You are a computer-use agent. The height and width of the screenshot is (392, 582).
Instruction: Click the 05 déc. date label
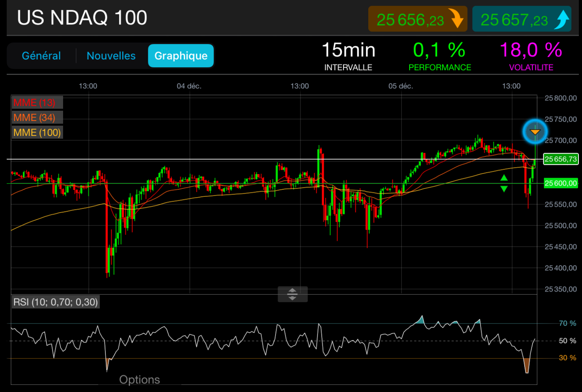(x=401, y=86)
